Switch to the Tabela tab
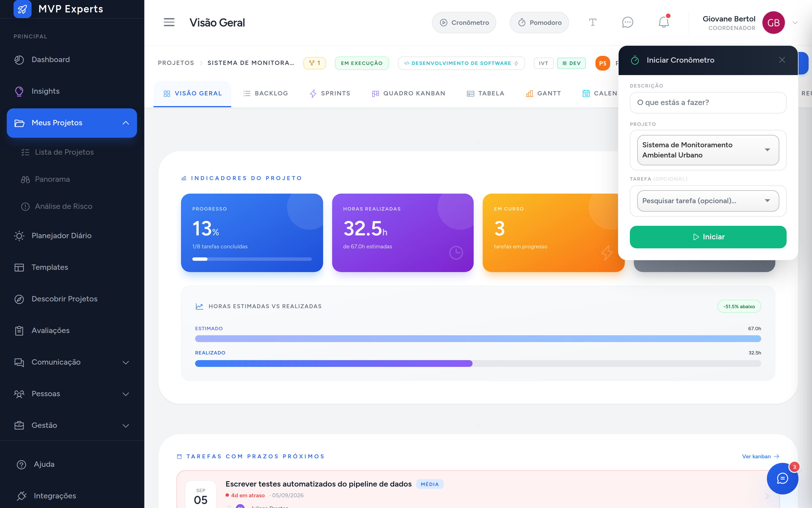This screenshot has height=508, width=812. (x=486, y=93)
